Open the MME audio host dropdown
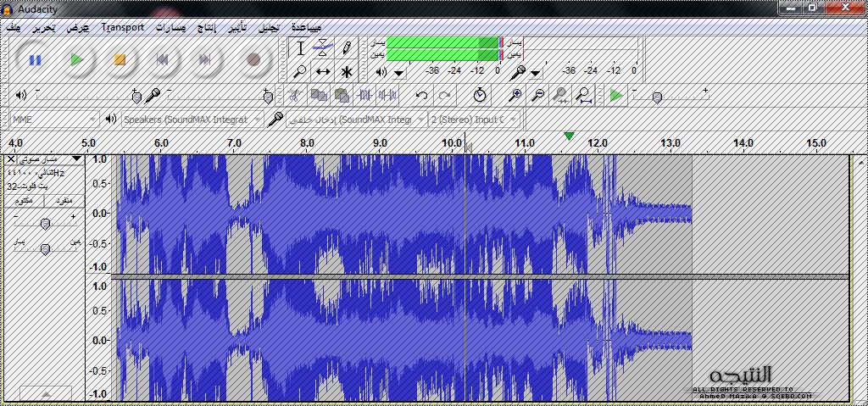This screenshot has width=868, height=406. 54,120
